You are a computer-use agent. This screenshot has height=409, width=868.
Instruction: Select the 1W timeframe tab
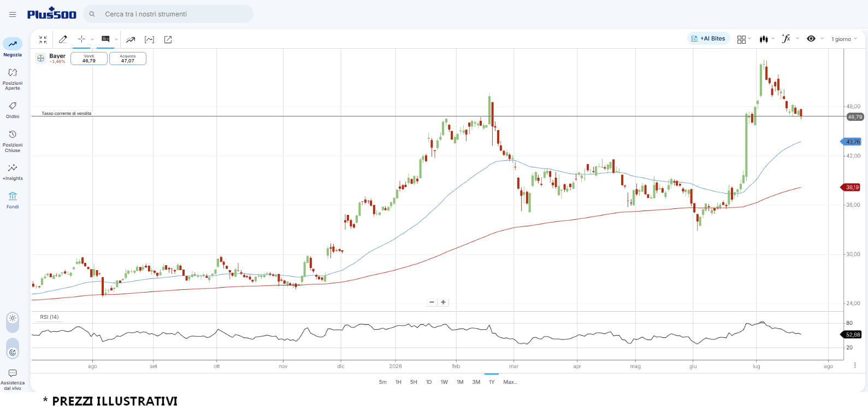pos(444,382)
